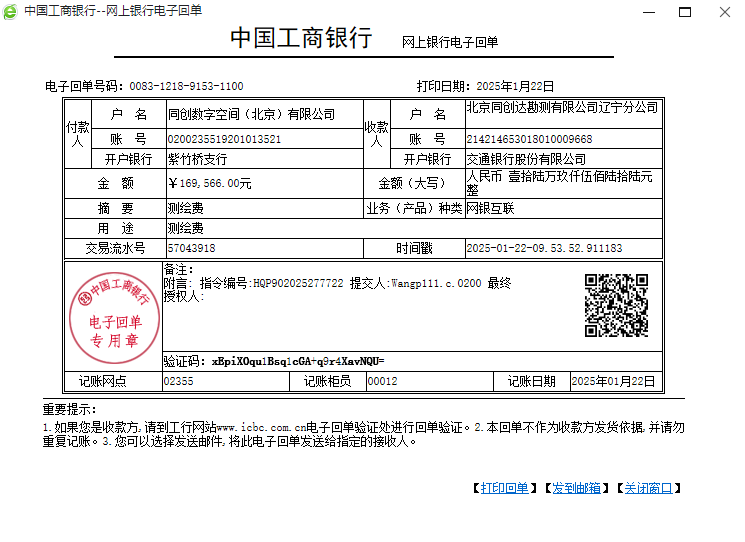Click the 收款人 label cell
Viewport: 745px width, 542px height.
pyautogui.click(x=377, y=134)
